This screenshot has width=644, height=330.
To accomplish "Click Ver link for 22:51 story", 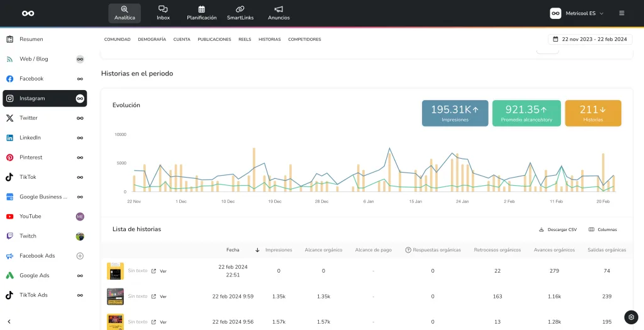I will coord(159,271).
